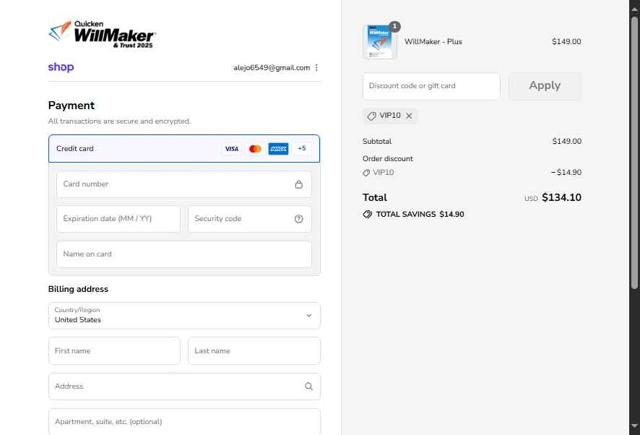Viewport: 640px width, 435px height.
Task: Click the Payment heading
Action: coord(71,105)
